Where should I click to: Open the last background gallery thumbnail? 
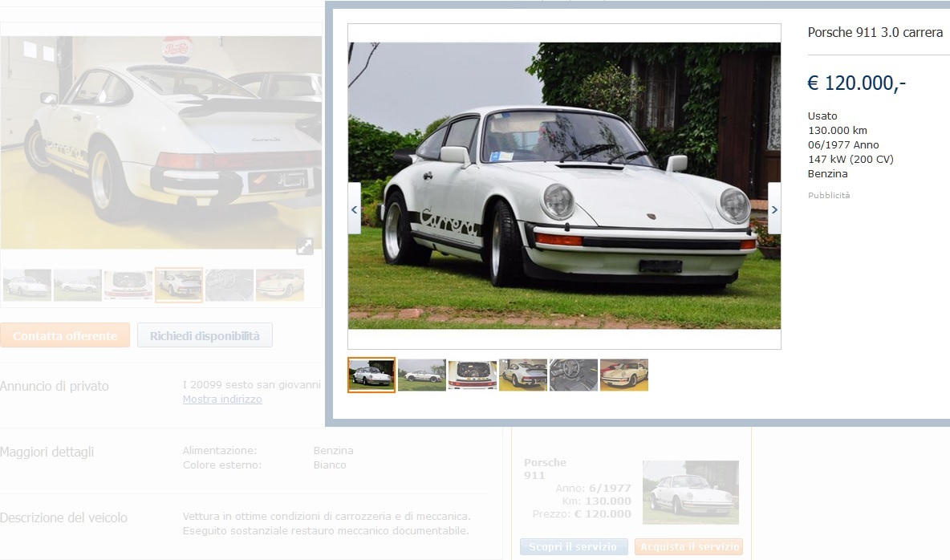tap(280, 285)
